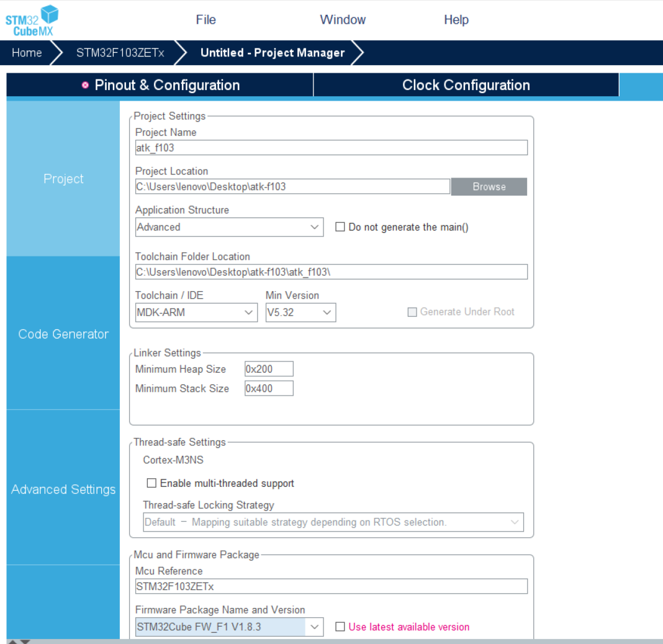Click the Project Settings group title
The image size is (663, 644).
coord(169,116)
